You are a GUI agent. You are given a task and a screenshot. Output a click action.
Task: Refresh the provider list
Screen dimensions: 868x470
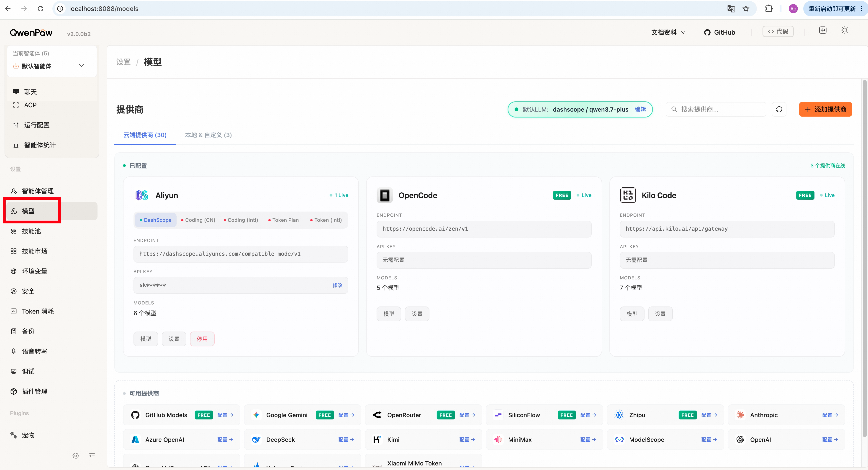pos(779,110)
